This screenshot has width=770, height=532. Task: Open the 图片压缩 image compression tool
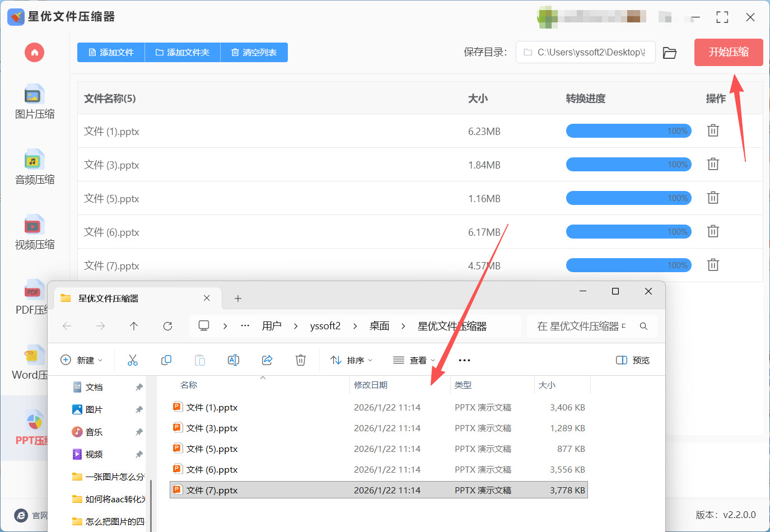click(34, 102)
